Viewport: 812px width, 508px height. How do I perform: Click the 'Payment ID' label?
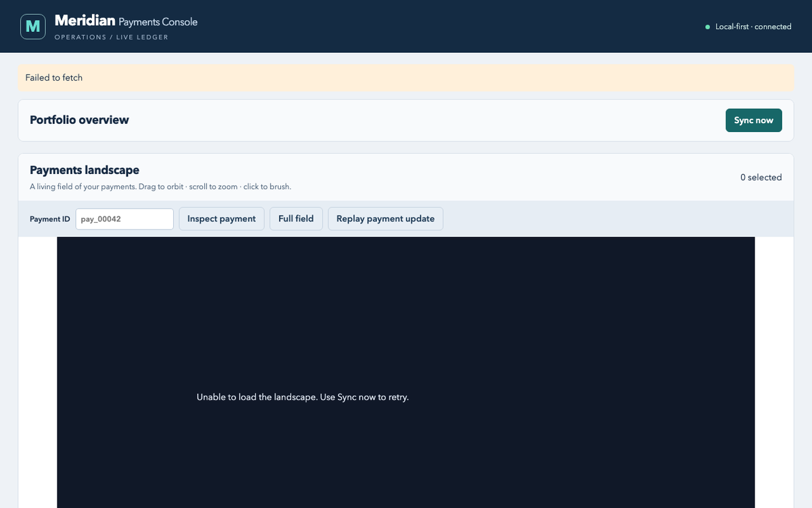point(50,219)
